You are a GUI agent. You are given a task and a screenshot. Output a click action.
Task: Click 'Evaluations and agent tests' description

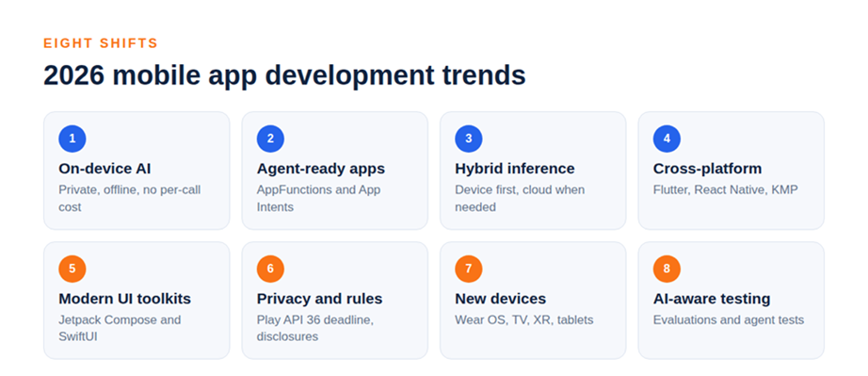pos(729,320)
